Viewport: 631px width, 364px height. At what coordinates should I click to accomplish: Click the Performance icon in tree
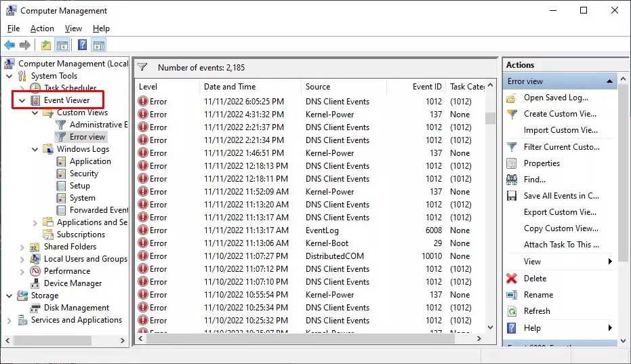tap(35, 271)
